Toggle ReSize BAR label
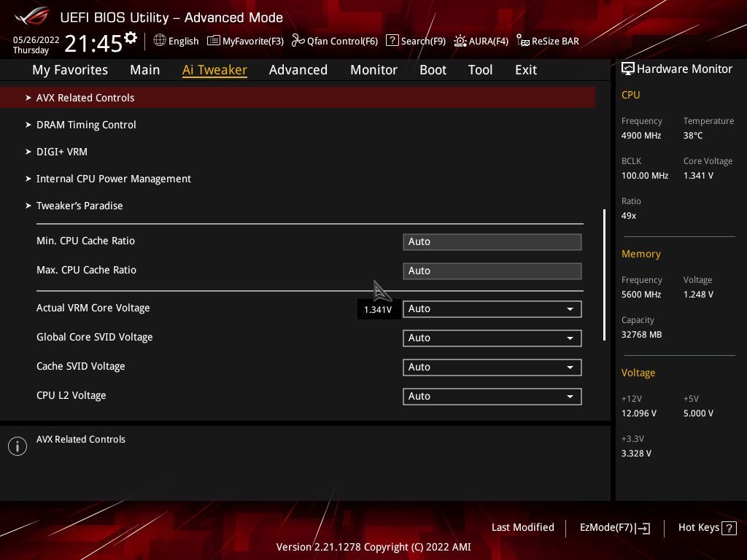This screenshot has height=560, width=747. (x=555, y=42)
